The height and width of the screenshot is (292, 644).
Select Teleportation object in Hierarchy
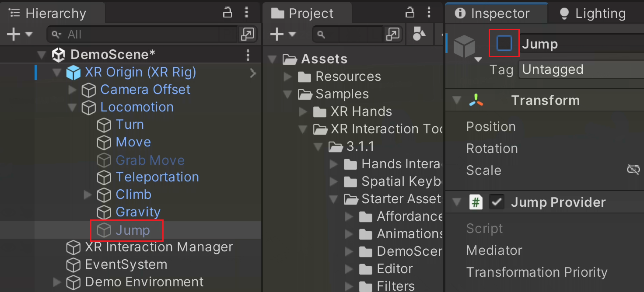[x=157, y=177]
